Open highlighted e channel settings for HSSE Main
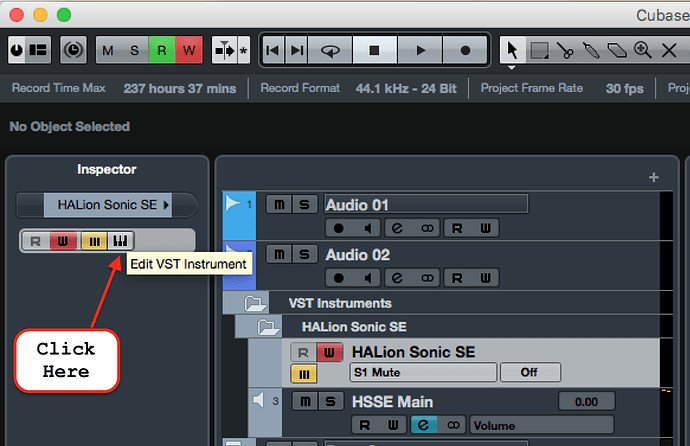 tap(423, 425)
